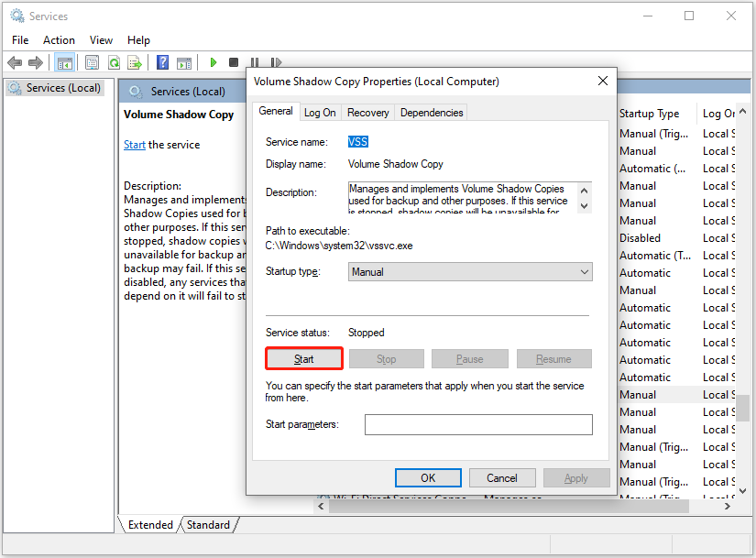
Task: Open service Properties via toolbar icon
Action: [x=93, y=62]
